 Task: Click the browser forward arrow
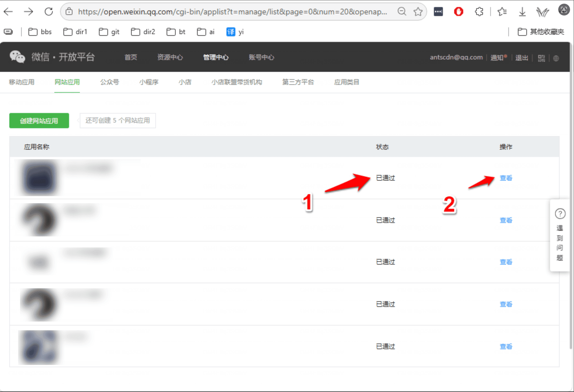click(28, 12)
